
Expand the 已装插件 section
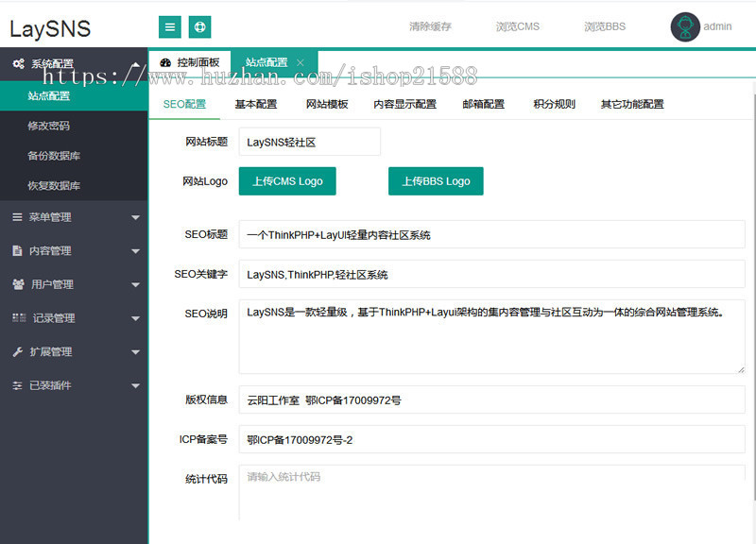(x=135, y=385)
